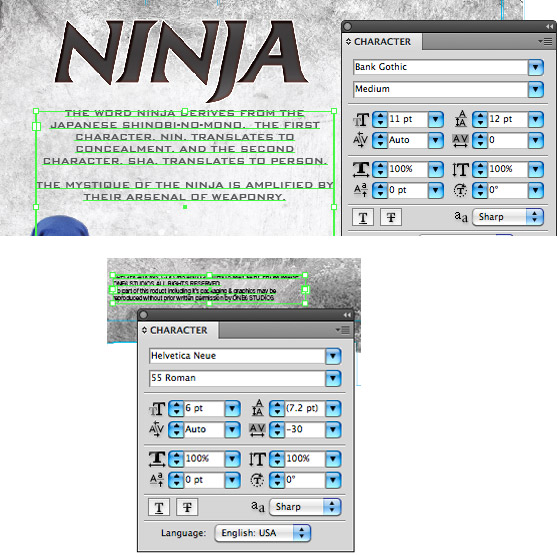Open the 6 pt font size dropdown
Image resolution: width=557 pixels, height=557 pixels.
(232, 409)
